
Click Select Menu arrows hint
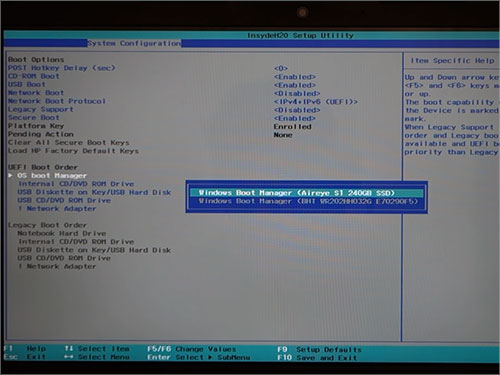tap(97, 357)
